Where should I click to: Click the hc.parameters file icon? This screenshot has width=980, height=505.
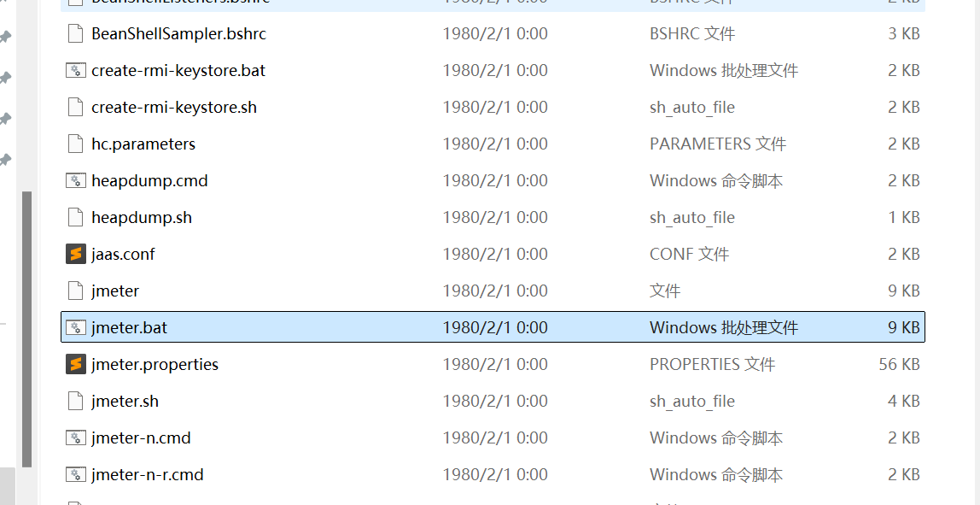tap(75, 144)
